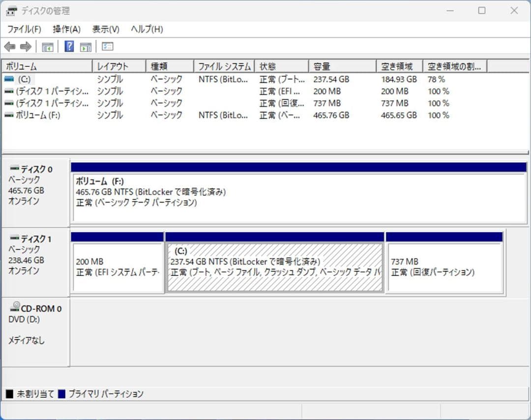Click the ボリューム (F:) icon in the volume list
531x420 pixels.
[x=10, y=116]
